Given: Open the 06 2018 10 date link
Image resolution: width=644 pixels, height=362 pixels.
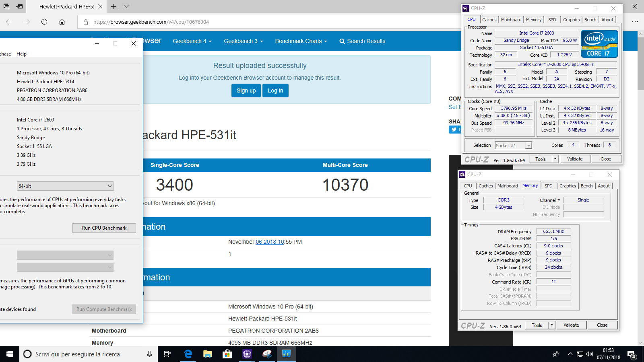Looking at the screenshot, I should pyautogui.click(x=270, y=242).
